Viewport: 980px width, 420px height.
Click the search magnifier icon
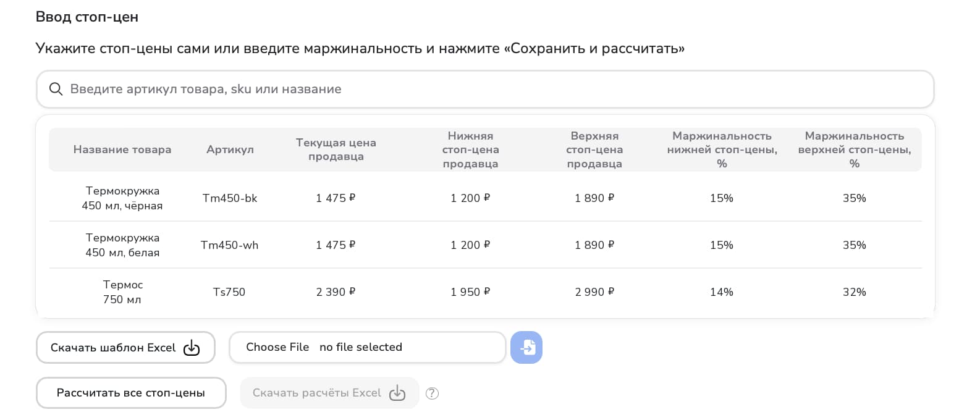tap(56, 89)
